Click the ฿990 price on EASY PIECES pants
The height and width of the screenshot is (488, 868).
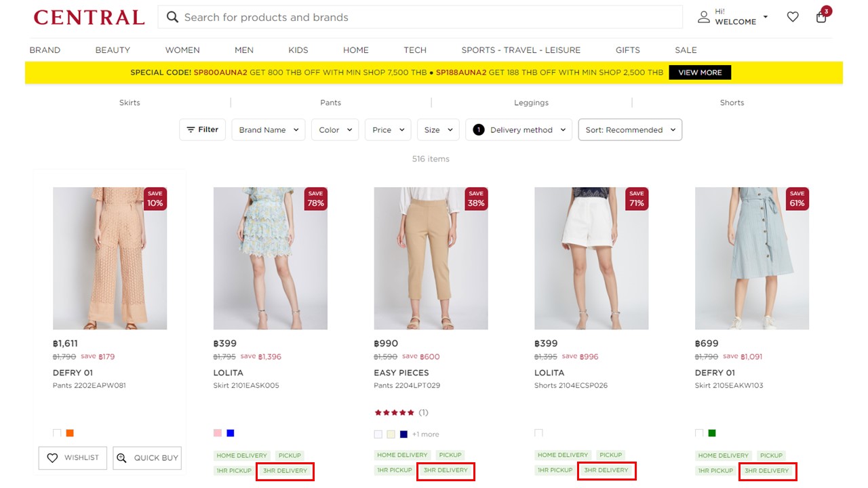(387, 344)
